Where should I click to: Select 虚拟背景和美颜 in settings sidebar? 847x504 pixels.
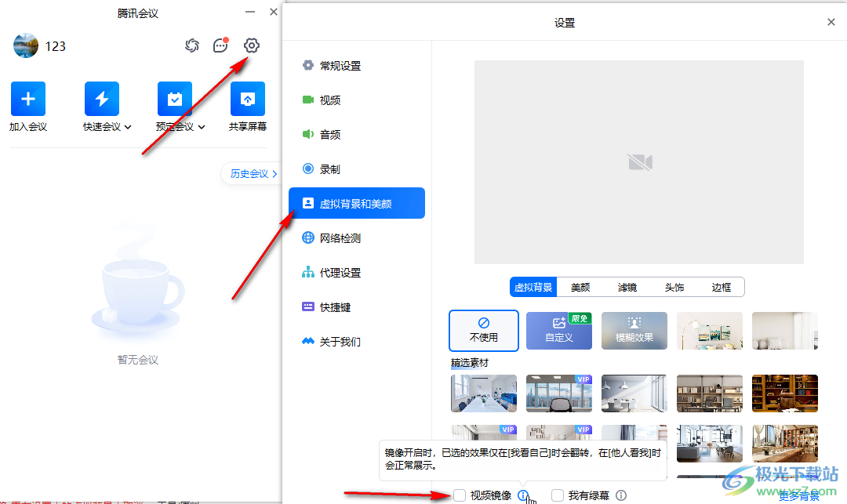click(357, 203)
